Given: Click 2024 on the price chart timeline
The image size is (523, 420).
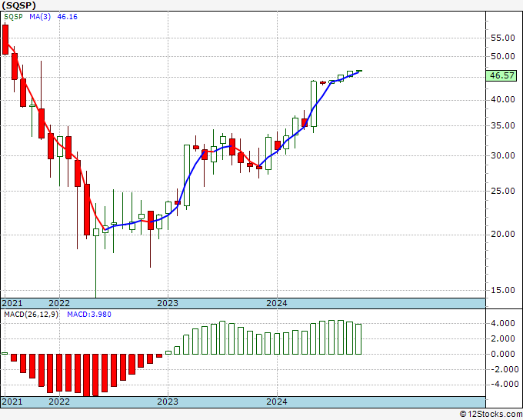Looking at the screenshot, I should (277, 303).
